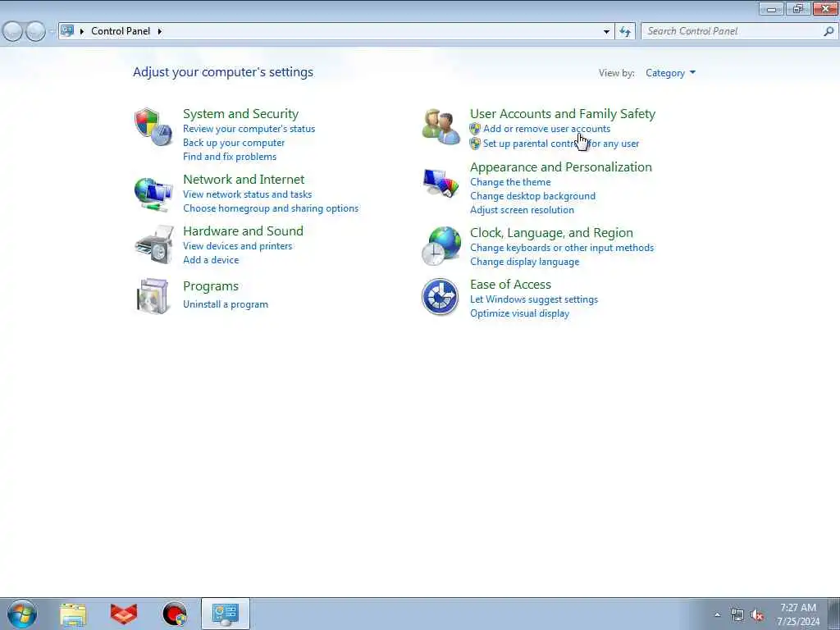Click Optimize visual display

tap(519, 313)
